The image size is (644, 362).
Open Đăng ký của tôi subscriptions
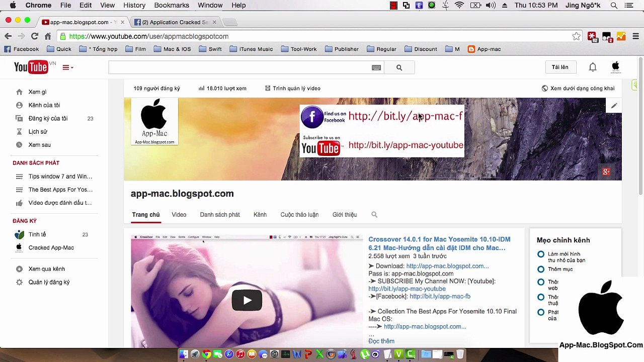point(48,118)
